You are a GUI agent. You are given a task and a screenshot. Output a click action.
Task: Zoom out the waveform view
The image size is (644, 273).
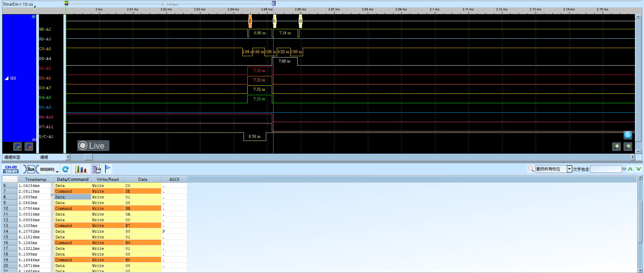(x=616, y=147)
